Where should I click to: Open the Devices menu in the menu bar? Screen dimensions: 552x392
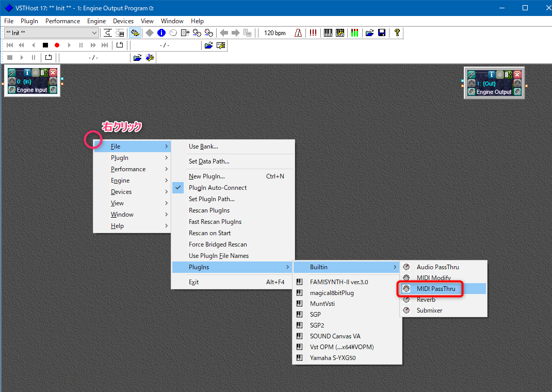point(123,21)
